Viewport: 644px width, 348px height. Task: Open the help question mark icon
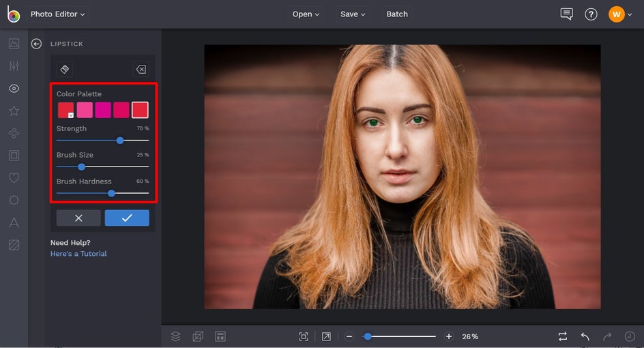[591, 14]
